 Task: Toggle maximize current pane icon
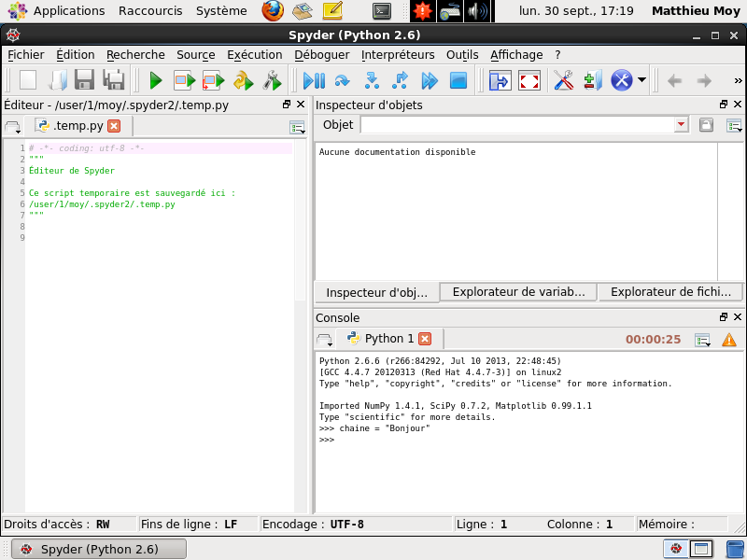point(500,80)
